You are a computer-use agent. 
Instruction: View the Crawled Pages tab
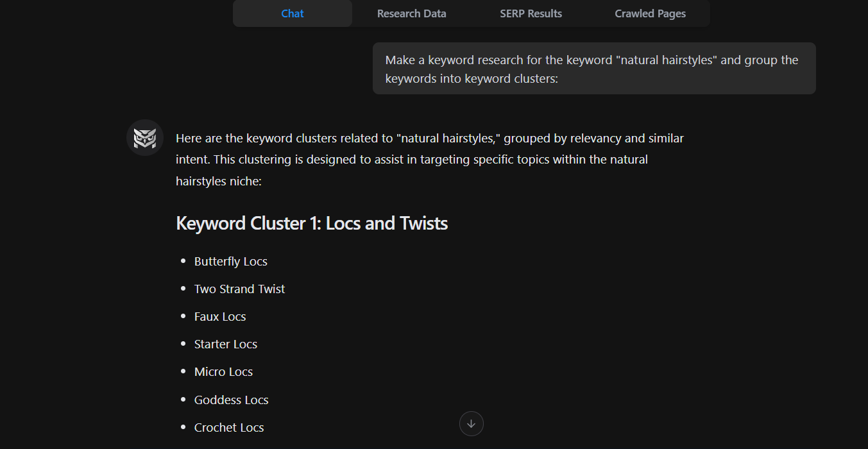tap(650, 13)
